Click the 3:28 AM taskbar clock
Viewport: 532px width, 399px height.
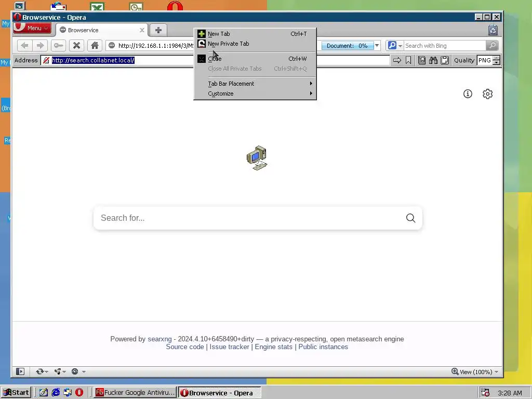click(x=510, y=393)
